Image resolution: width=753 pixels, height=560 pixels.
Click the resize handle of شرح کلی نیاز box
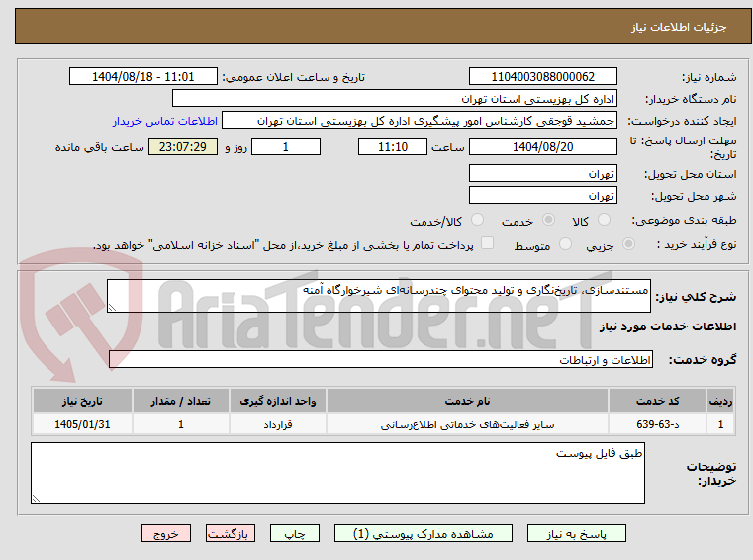[112, 308]
